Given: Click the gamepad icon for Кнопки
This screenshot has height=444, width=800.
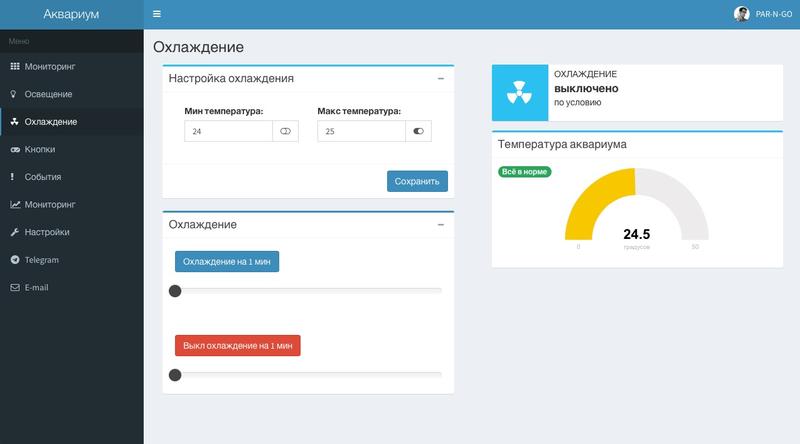Looking at the screenshot, I should tap(14, 149).
